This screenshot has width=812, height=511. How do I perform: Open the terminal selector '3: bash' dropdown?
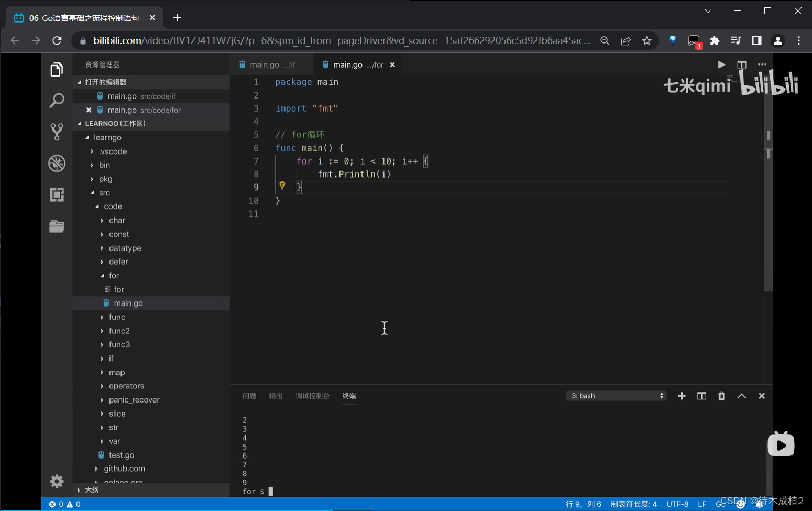click(617, 396)
